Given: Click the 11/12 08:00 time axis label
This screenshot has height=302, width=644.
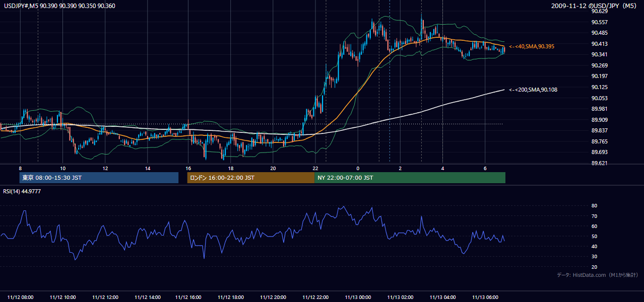Looking at the screenshot, I should [21, 297].
